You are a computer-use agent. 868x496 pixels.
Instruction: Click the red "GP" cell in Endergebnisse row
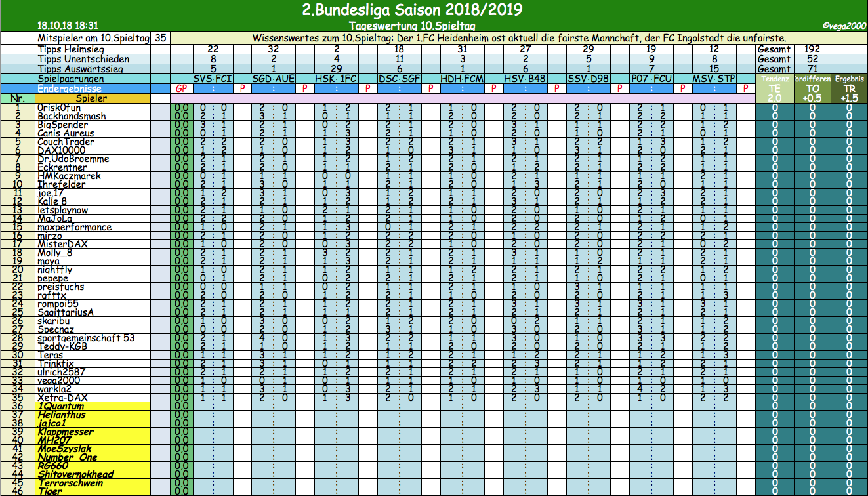182,89
